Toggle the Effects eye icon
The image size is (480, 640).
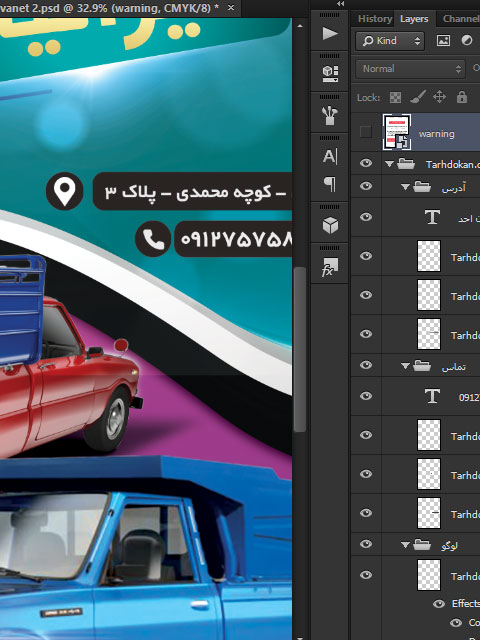pyautogui.click(x=439, y=604)
